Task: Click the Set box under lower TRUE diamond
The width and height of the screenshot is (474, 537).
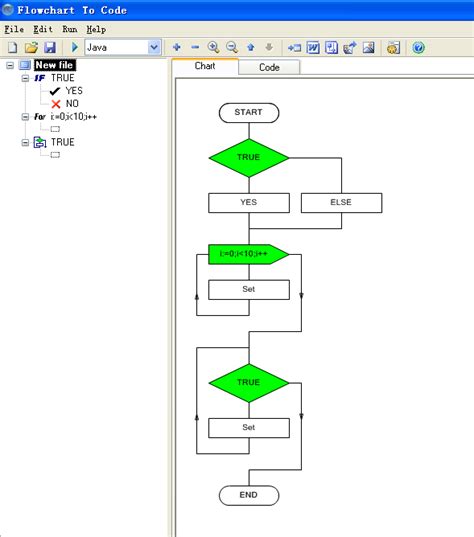Action: click(x=249, y=428)
